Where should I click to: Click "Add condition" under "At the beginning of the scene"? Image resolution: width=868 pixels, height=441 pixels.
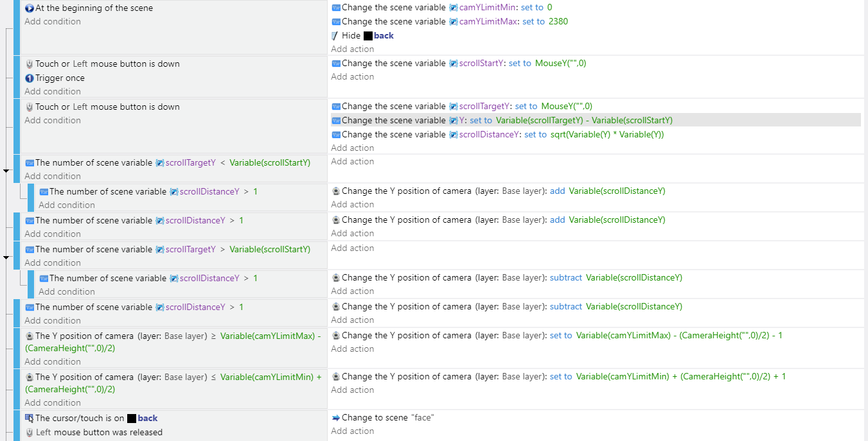pyautogui.click(x=53, y=21)
